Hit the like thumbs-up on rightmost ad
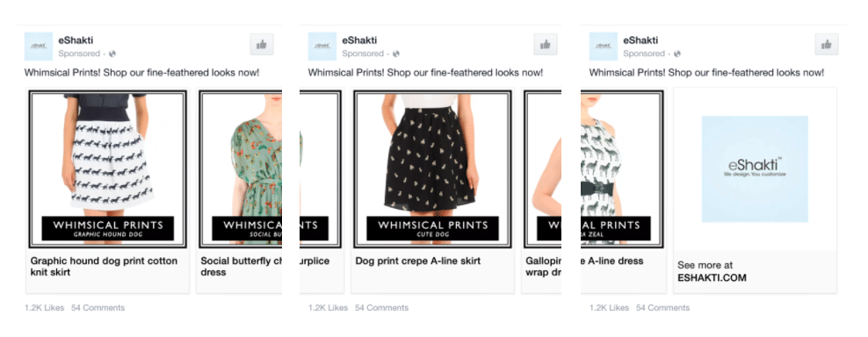The height and width of the screenshot is (337, 868). tap(827, 44)
